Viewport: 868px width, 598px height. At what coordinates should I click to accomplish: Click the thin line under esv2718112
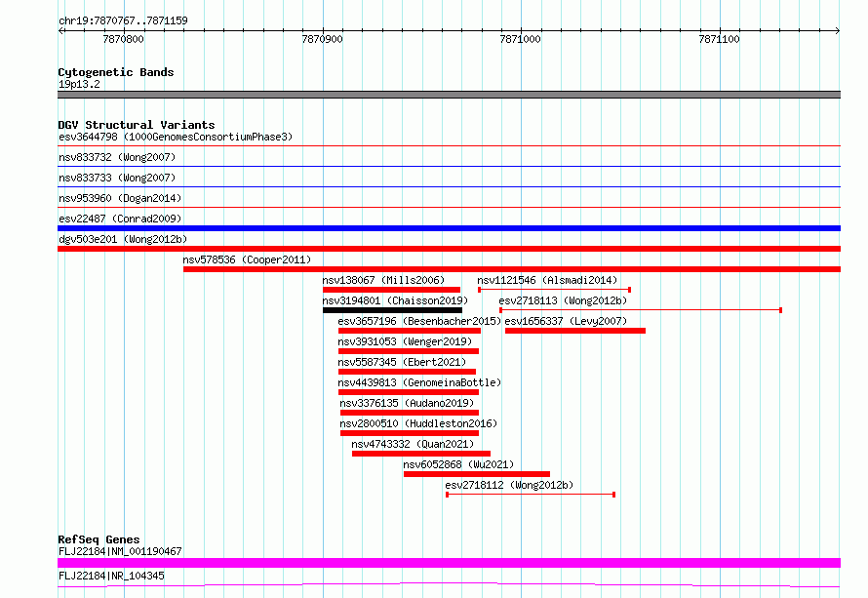(531, 495)
